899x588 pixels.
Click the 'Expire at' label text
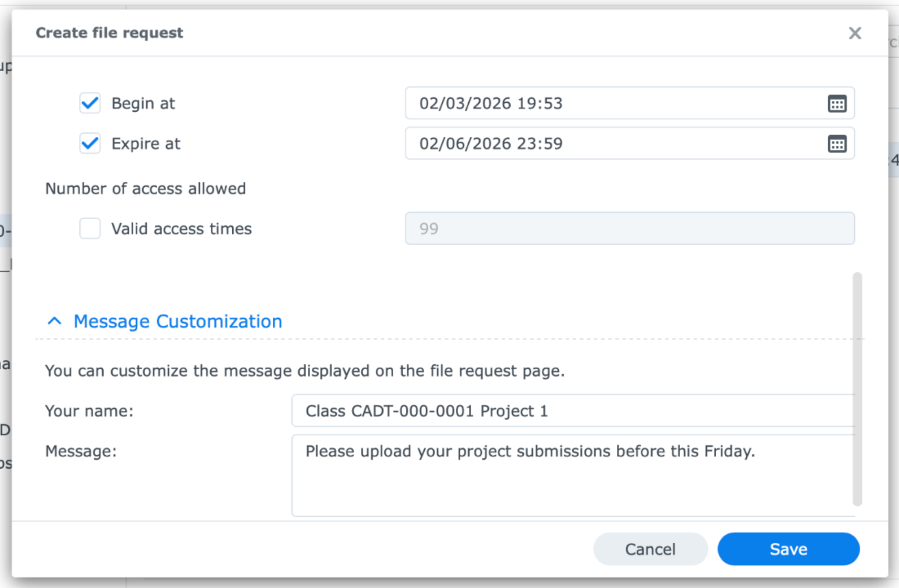pyautogui.click(x=145, y=144)
